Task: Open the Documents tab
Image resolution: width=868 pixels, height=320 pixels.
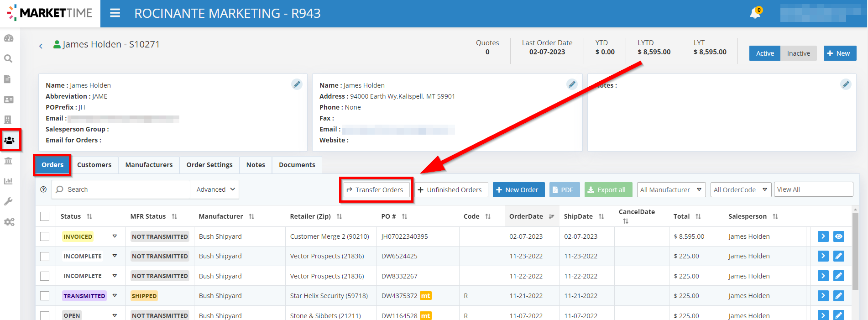Action: 297,165
